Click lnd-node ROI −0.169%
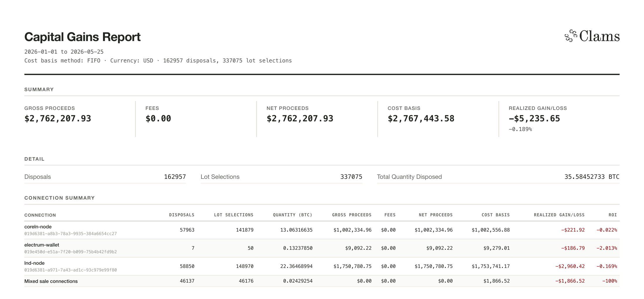Image resolution: width=644 pixels, height=299 pixels. click(x=607, y=266)
